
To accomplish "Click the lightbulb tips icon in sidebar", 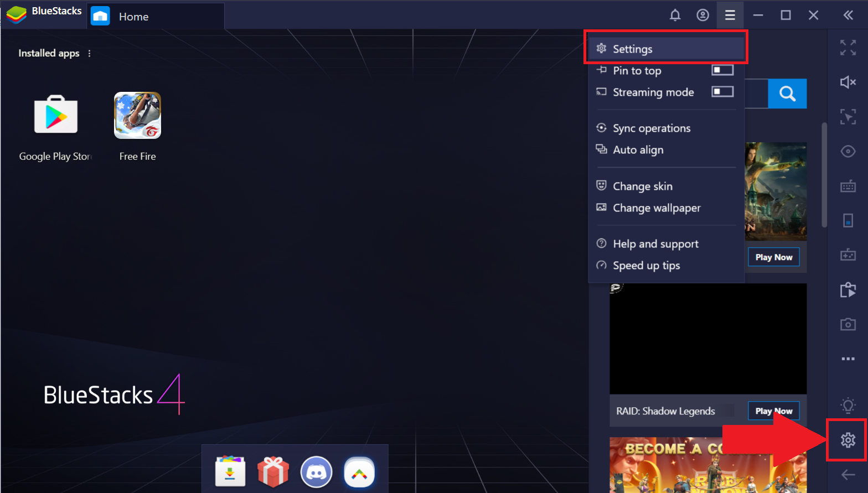I will tap(848, 406).
